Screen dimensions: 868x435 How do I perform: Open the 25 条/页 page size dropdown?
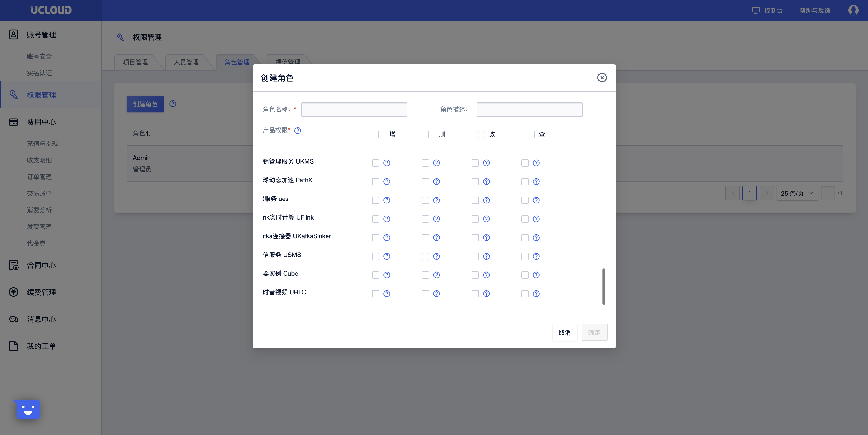[797, 193]
